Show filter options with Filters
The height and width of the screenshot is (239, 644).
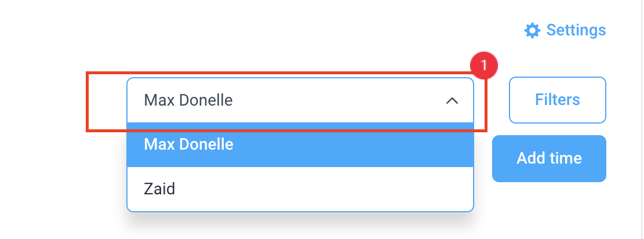(557, 100)
